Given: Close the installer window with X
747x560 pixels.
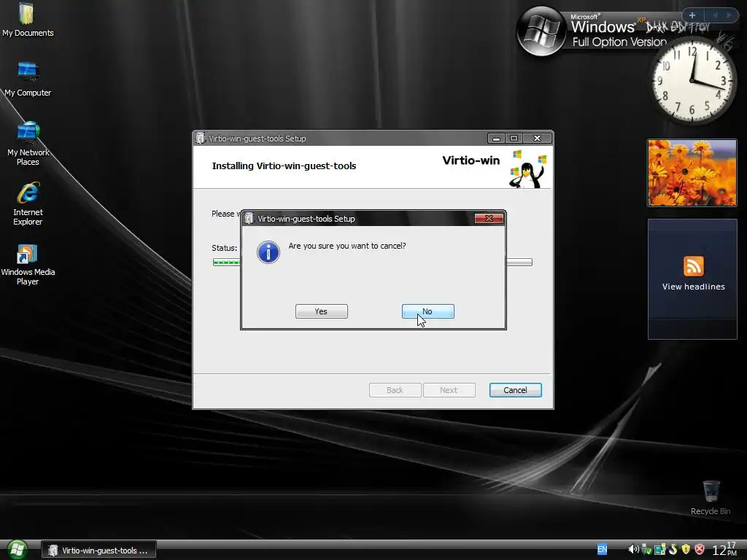Looking at the screenshot, I should pos(538,138).
